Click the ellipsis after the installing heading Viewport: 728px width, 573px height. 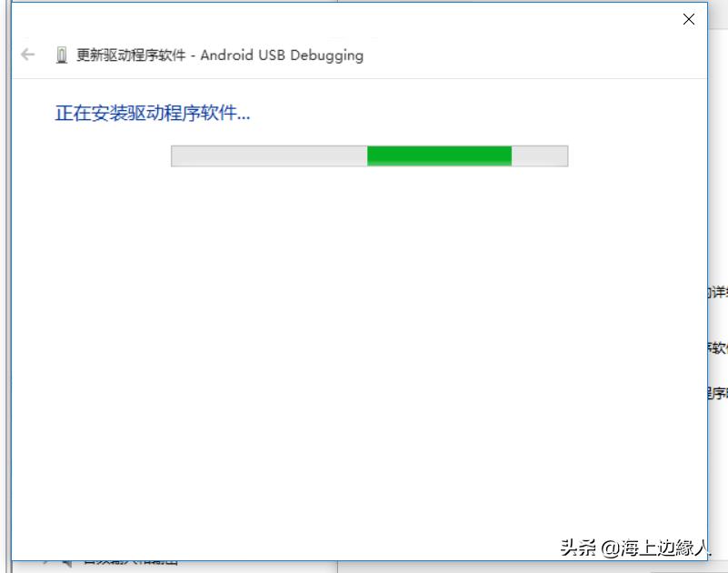pyautogui.click(x=244, y=119)
